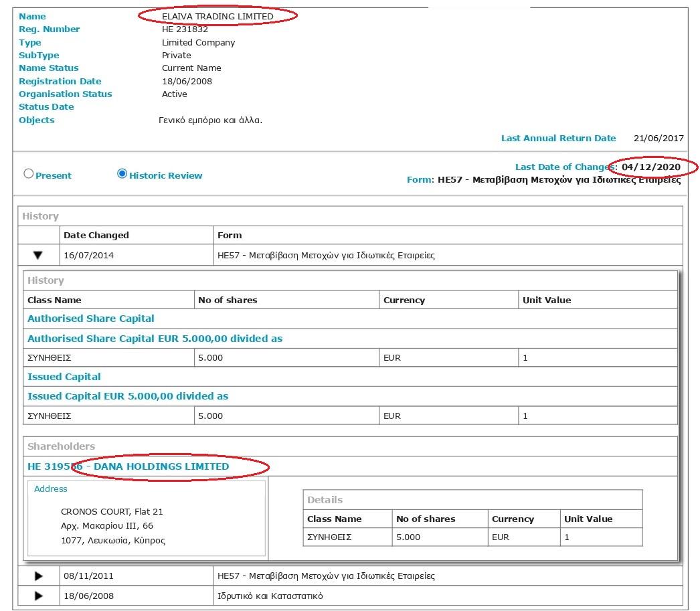Screen dimensions: 700x611
Task: Collapse the 16/07/2014 history entry arrow
Action: [x=38, y=255]
